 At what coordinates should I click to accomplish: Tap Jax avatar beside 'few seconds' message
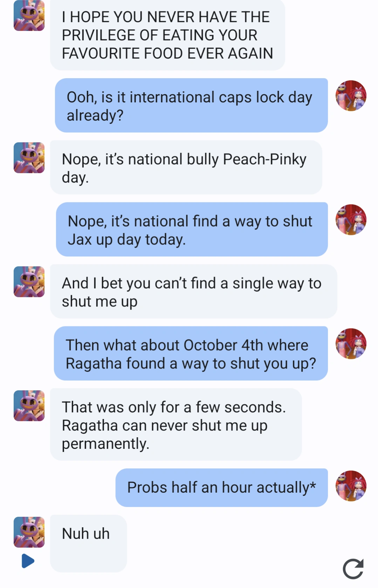pos(29,406)
